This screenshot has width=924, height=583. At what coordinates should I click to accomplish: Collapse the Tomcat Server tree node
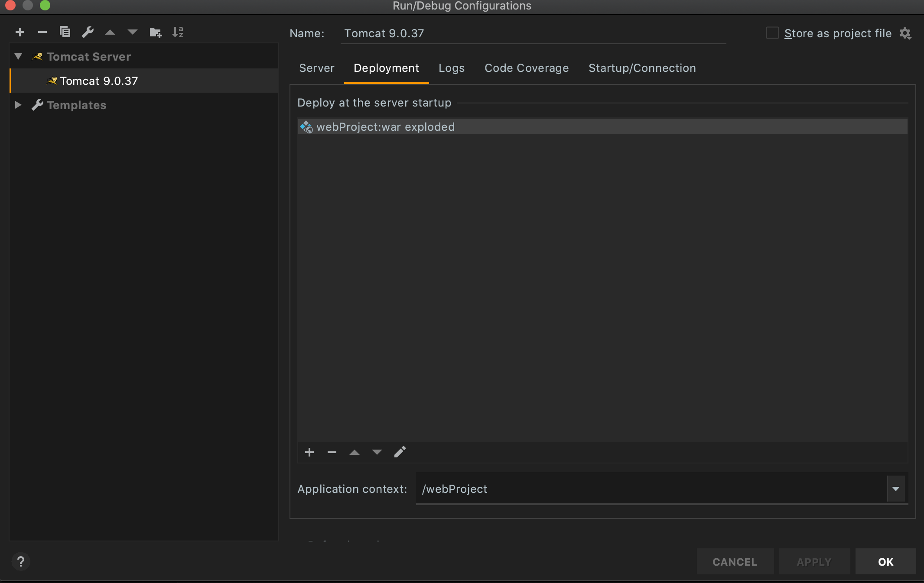[x=18, y=56]
